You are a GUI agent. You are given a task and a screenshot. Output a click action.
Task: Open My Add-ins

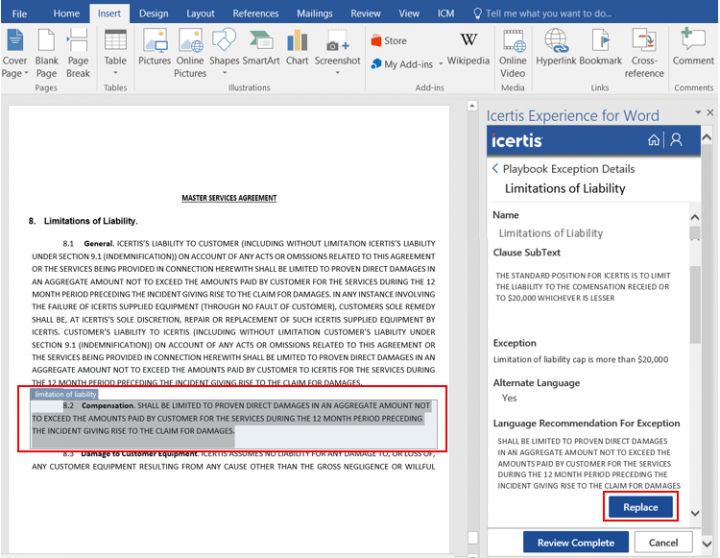[x=402, y=64]
